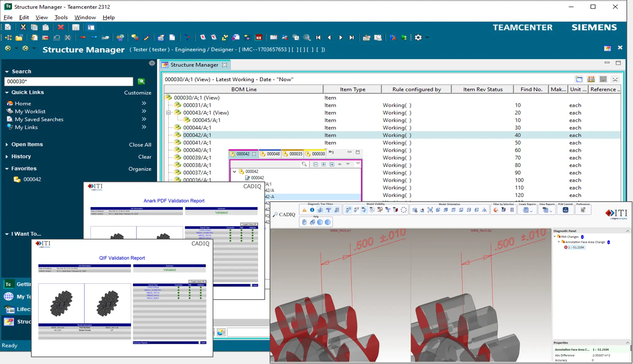Toggle the second Model Visibility icon
The height and width of the screenshot is (364, 633).
356,210
